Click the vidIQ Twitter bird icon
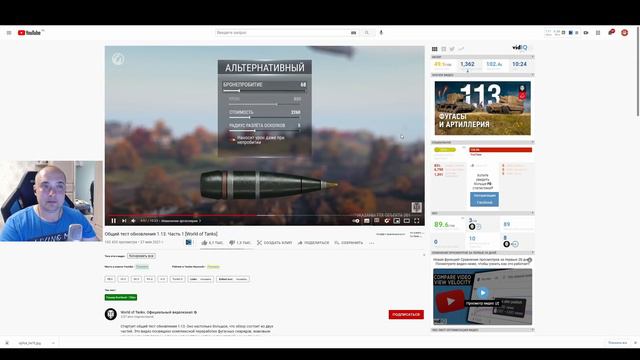The height and width of the screenshot is (360, 640). point(452,49)
